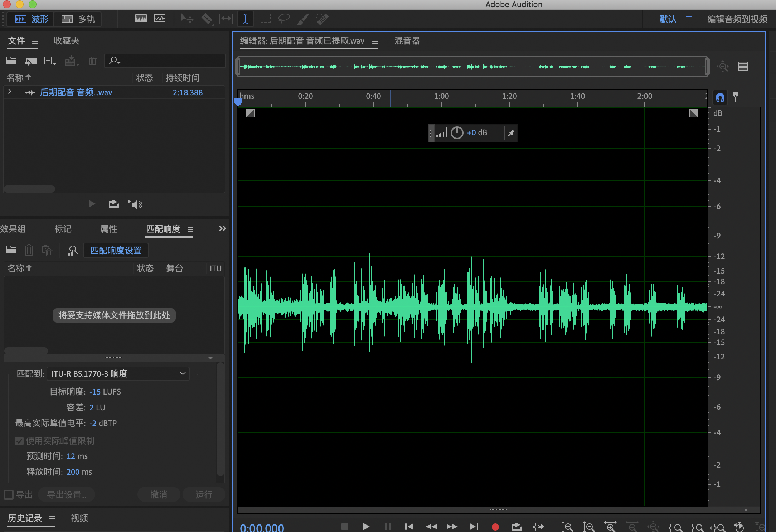This screenshot has height=532, width=776.
Task: Click the 运行 button
Action: tap(204, 495)
